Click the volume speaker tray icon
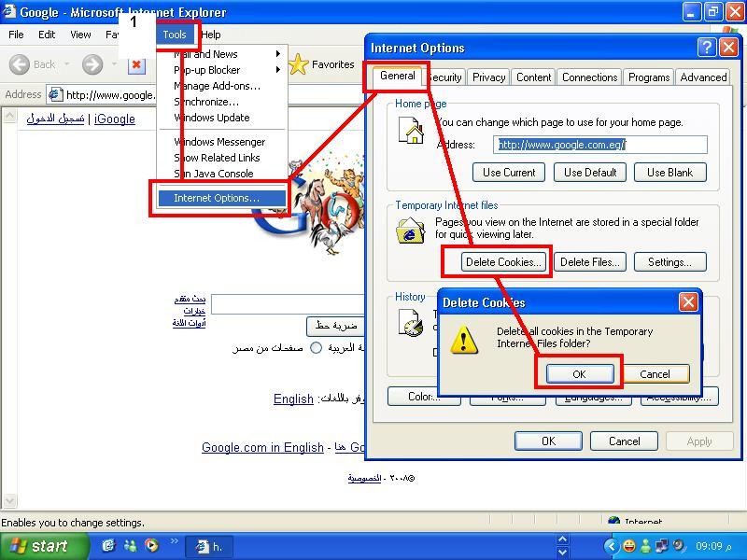 point(679,546)
